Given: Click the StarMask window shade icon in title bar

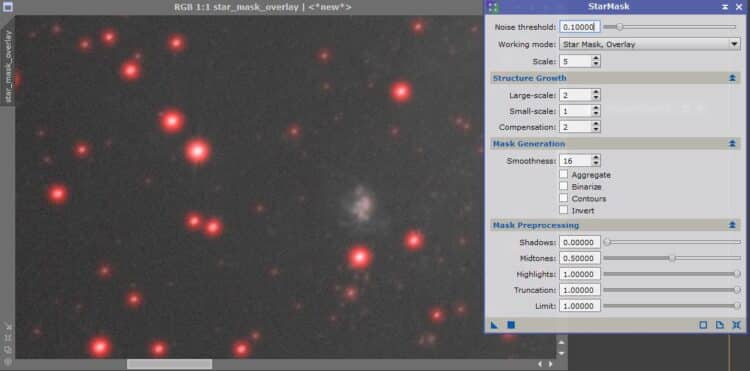Looking at the screenshot, I should [725, 7].
